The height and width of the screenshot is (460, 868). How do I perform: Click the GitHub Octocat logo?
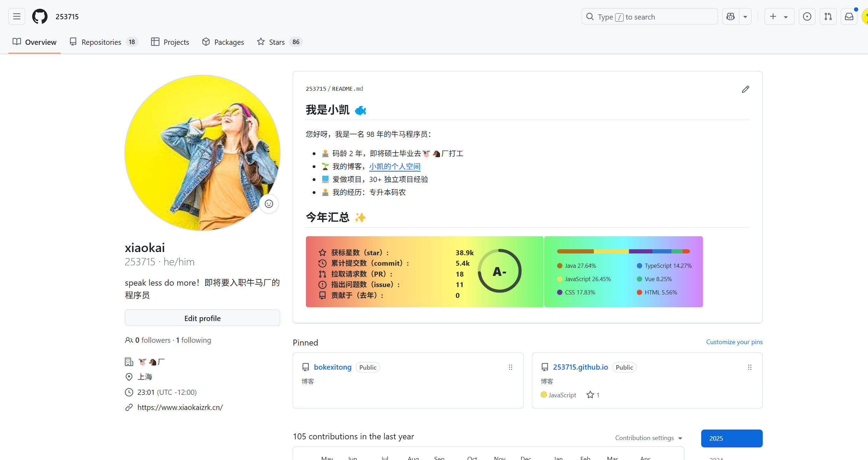pos(40,16)
